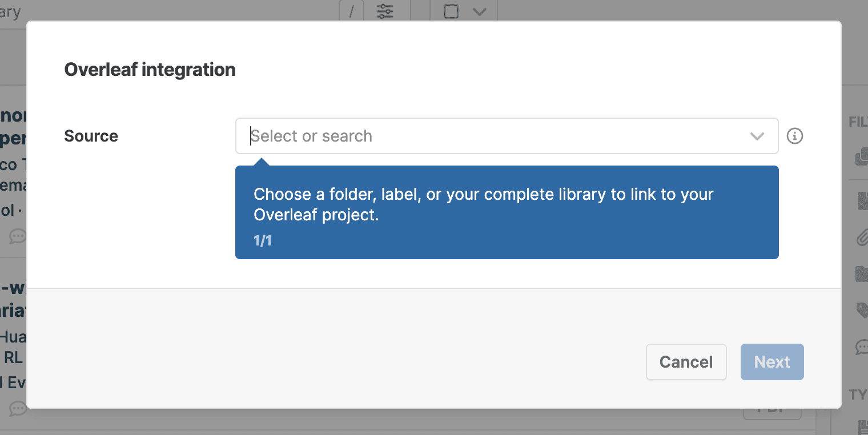Click the lower-left comment bubble icon

[18, 409]
